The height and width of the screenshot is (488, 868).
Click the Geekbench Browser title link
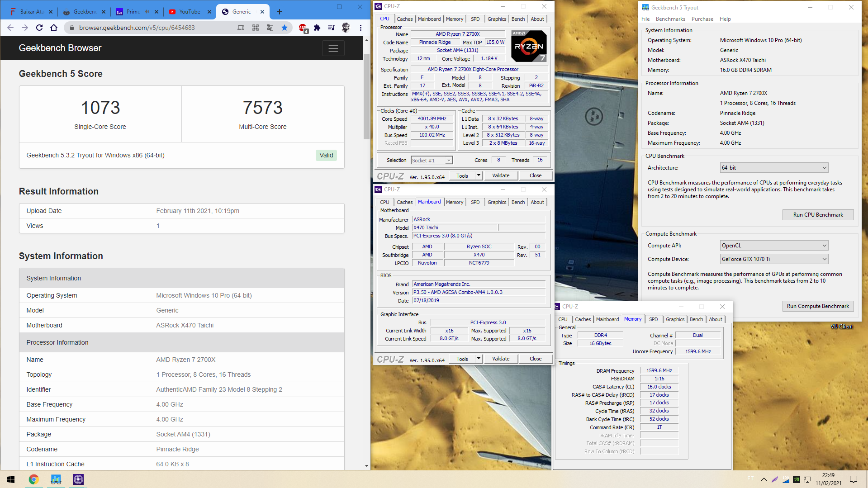(60, 48)
